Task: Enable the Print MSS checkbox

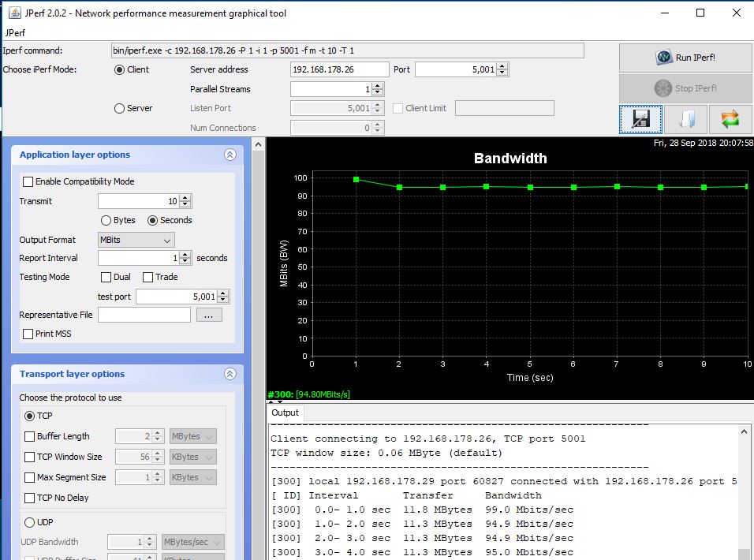Action: (x=28, y=334)
